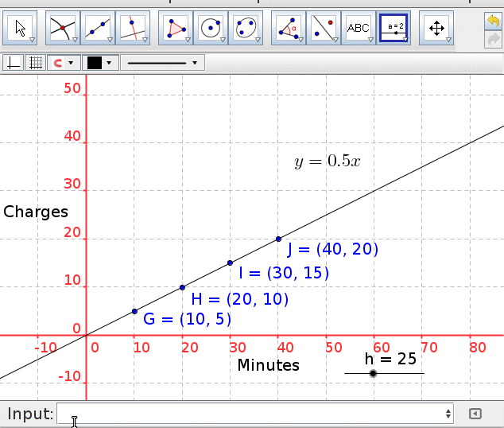504x428 pixels.
Task: Click the h = 25 slider handle
Action: coord(373,373)
